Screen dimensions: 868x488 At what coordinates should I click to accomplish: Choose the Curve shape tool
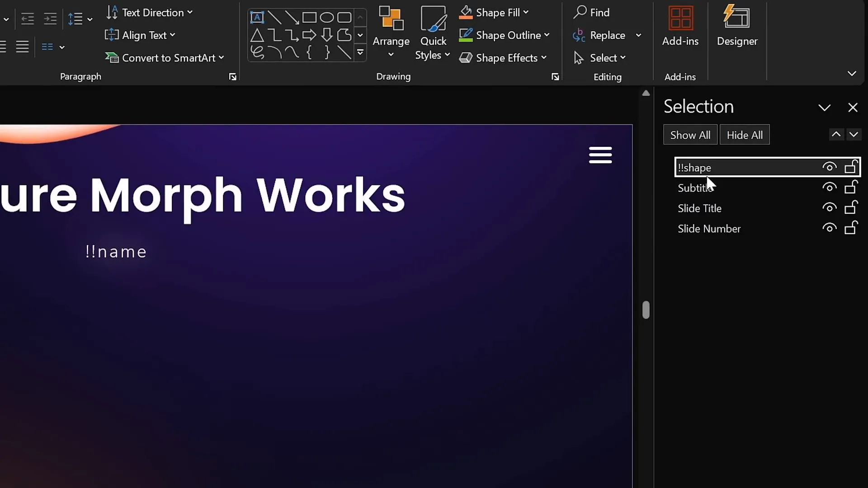tap(292, 52)
